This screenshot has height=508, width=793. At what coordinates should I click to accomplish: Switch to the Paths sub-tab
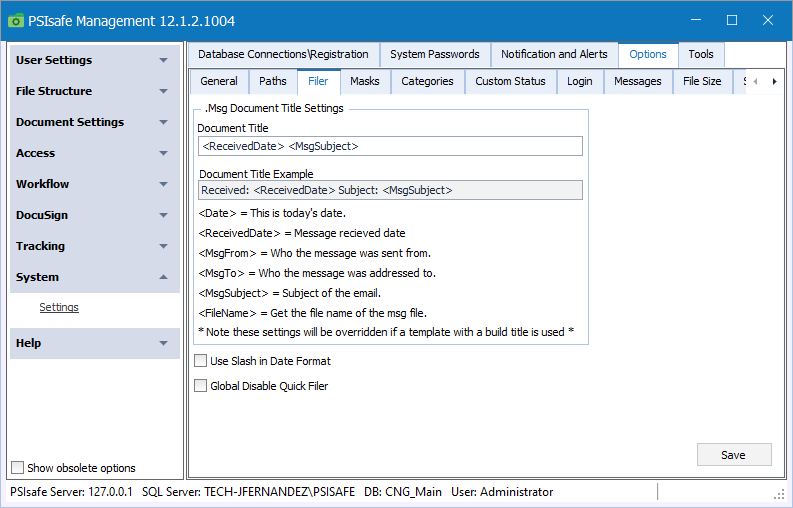pyautogui.click(x=273, y=81)
